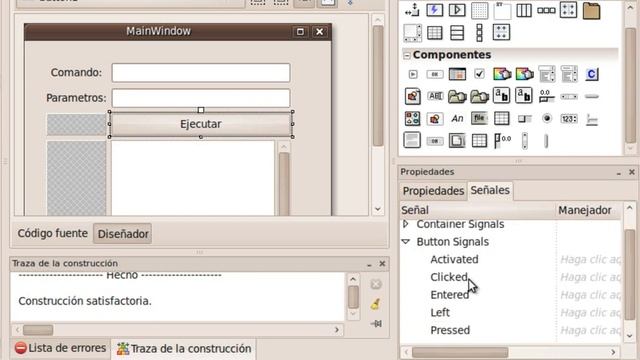
Task: Collapse the Button Signals group
Action: click(x=406, y=242)
